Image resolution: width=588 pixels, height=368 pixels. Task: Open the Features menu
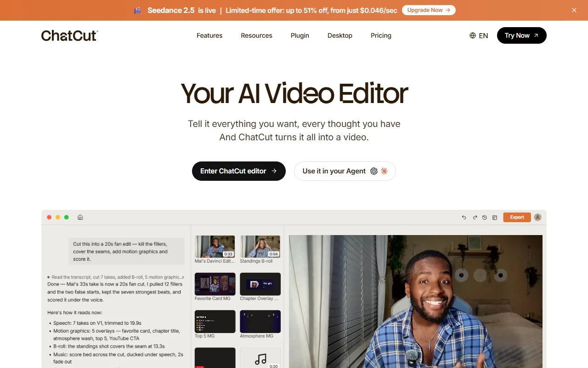coord(209,35)
